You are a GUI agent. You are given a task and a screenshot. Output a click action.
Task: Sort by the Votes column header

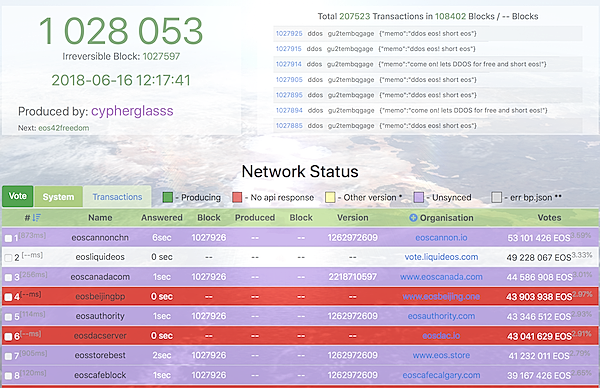click(549, 217)
